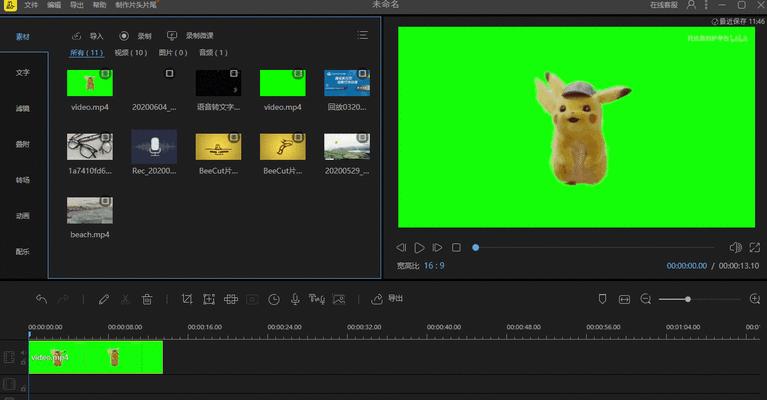
Task: Stop the preview playback
Action: (456, 247)
